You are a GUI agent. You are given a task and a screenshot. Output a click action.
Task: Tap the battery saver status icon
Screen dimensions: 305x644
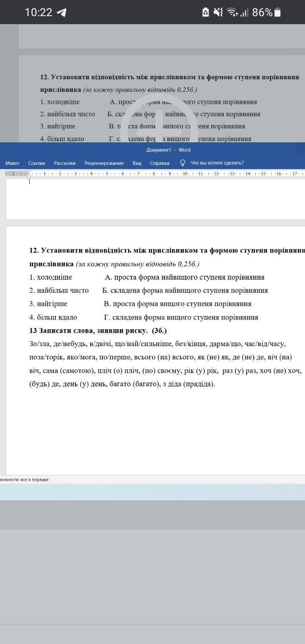pos(205,12)
